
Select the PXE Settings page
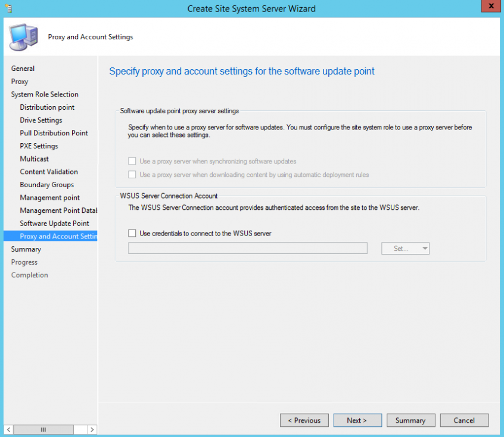point(42,145)
